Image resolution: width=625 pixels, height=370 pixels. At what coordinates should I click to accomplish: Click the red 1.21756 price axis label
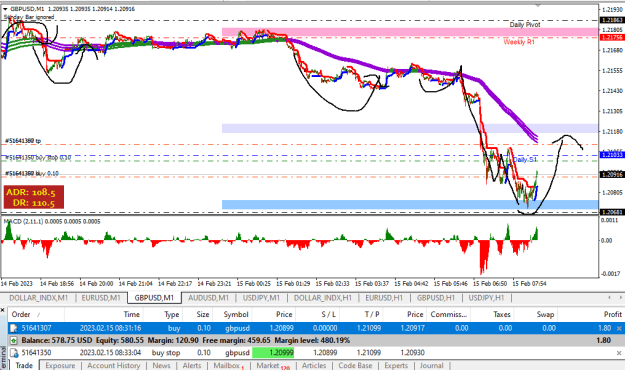click(611, 37)
